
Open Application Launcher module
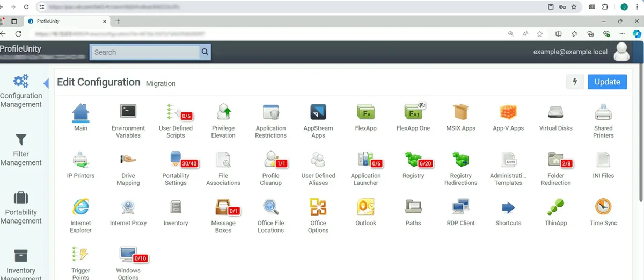(365, 168)
